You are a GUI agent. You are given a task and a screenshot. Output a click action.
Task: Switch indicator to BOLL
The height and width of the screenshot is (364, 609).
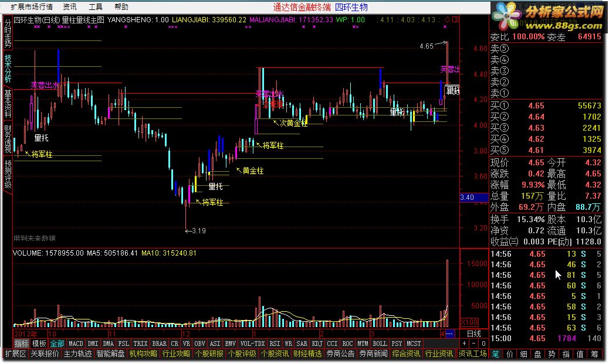point(380,343)
